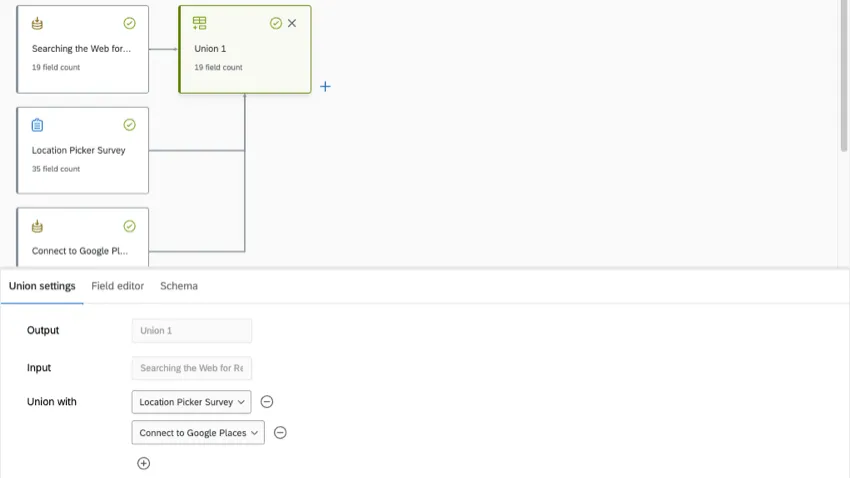Click the checkmark on Location Picker Survey node

click(129, 125)
